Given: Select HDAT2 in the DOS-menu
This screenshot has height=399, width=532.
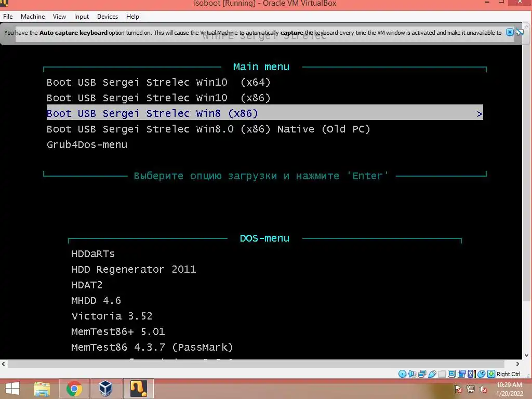Looking at the screenshot, I should pos(87,285).
